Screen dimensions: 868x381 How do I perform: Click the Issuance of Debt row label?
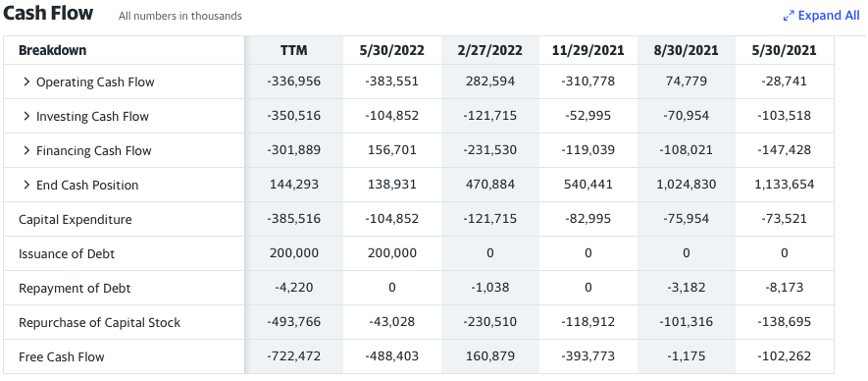click(x=67, y=254)
